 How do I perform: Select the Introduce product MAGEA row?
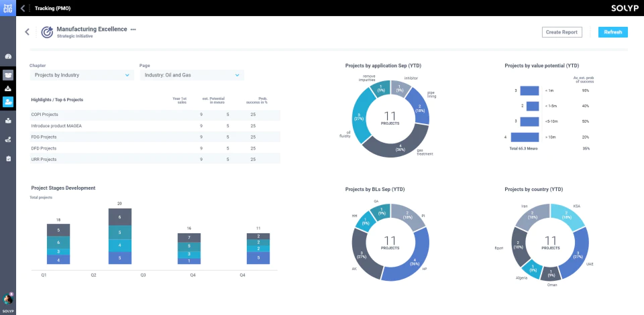pos(155,126)
